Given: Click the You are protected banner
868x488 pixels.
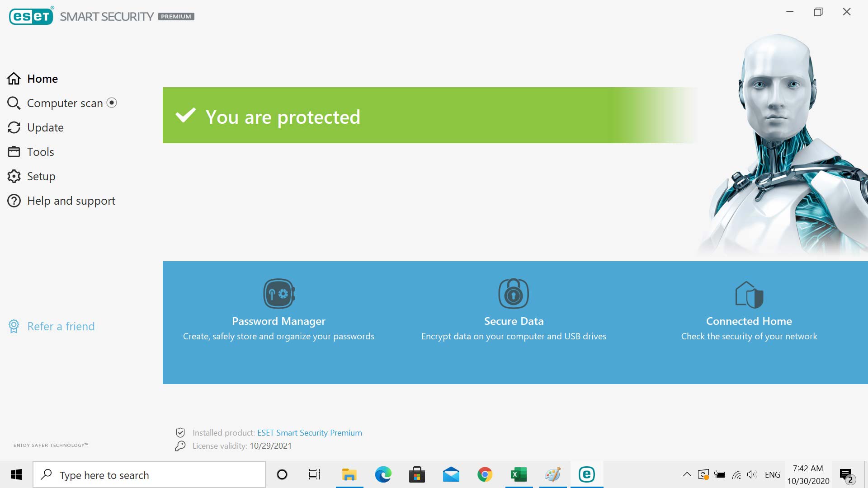Looking at the screenshot, I should click(429, 115).
